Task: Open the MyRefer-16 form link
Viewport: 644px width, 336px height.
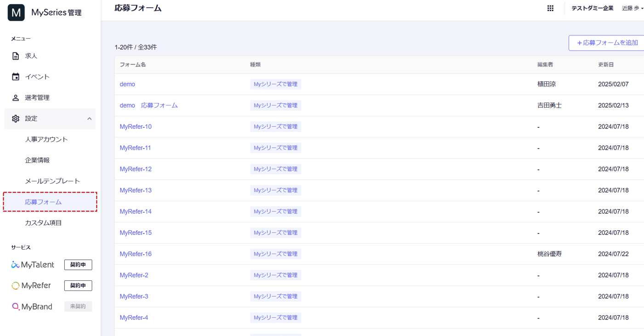Action: pos(136,254)
